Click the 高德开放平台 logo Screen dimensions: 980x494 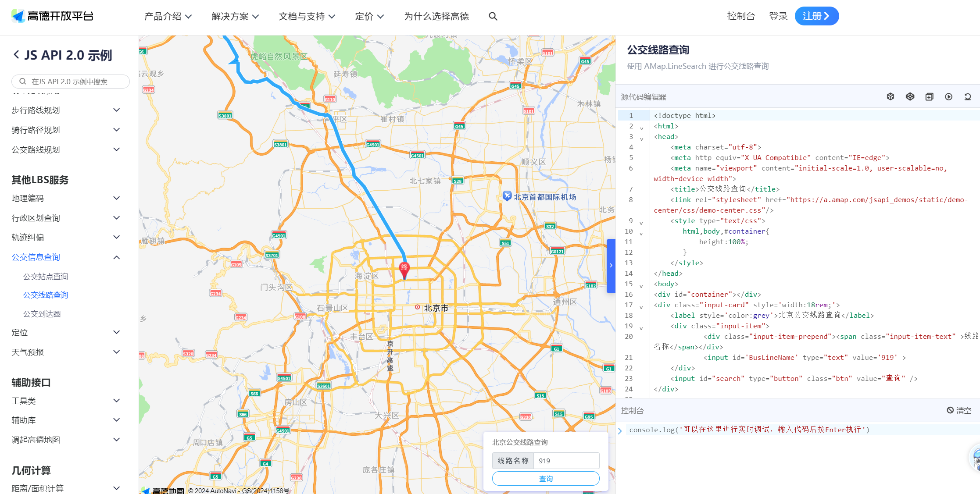point(52,16)
